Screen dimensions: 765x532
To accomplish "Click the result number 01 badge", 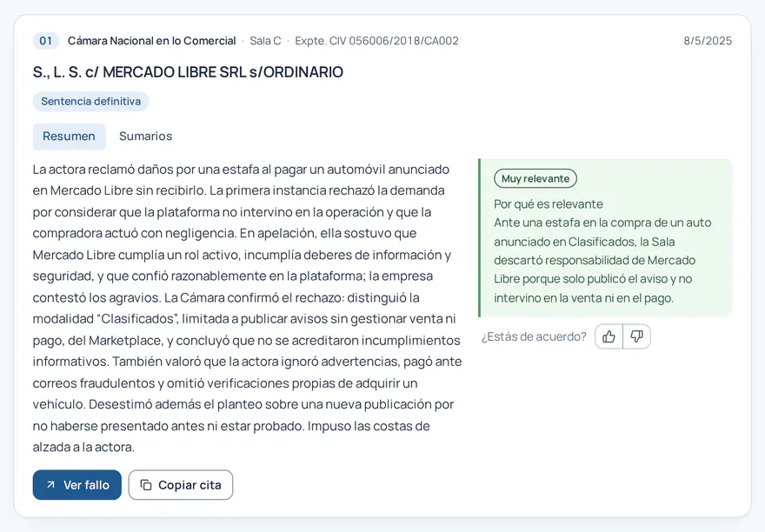I will (46, 41).
